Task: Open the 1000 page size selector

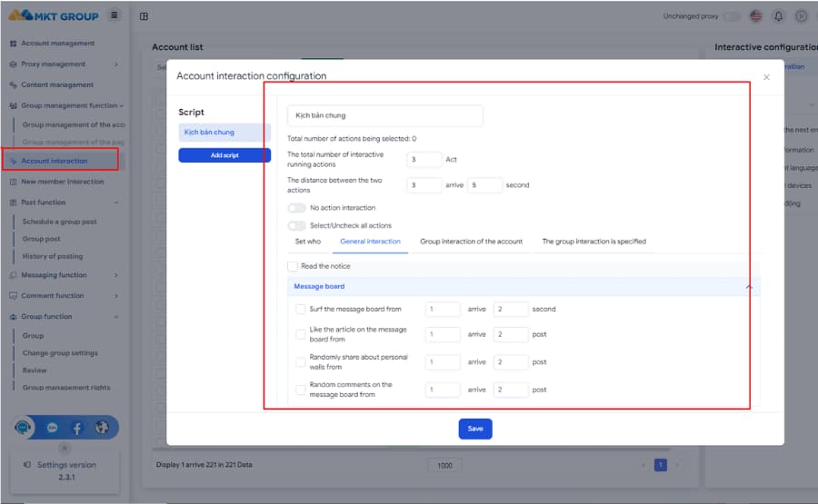Action: [444, 466]
